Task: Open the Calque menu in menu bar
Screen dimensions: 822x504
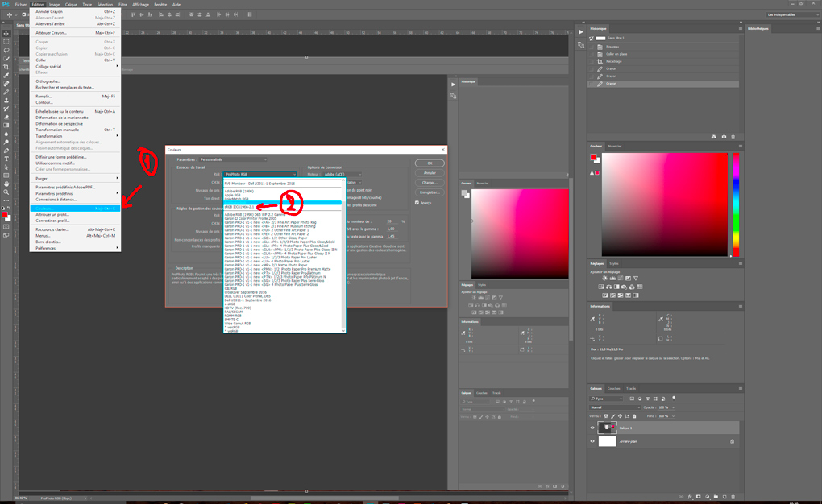Action: click(x=71, y=4)
